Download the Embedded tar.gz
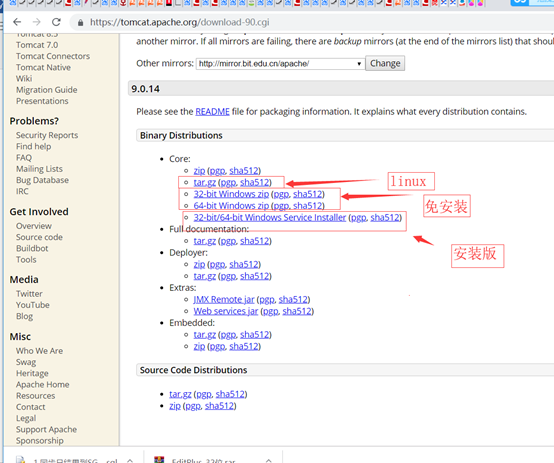The height and width of the screenshot is (463, 554). click(x=205, y=335)
